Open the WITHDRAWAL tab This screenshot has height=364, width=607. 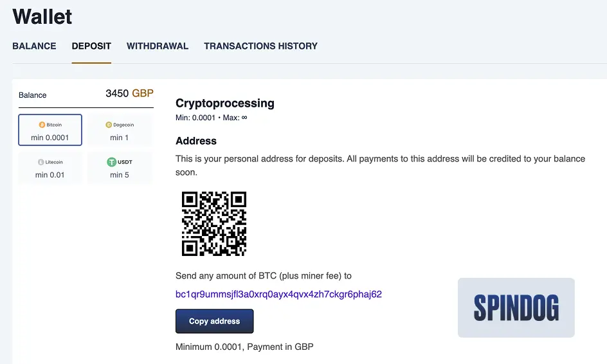click(158, 46)
